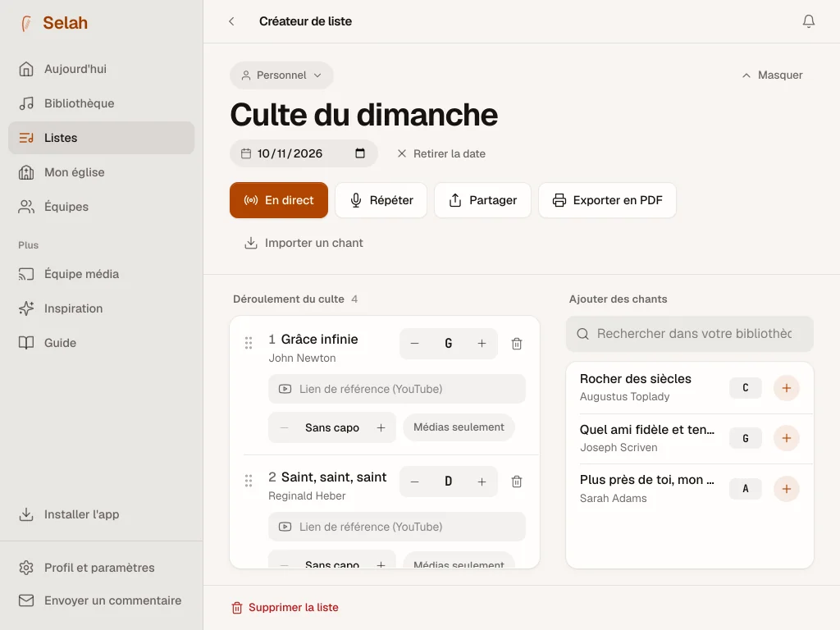Raise key of Grâce infinie

482,344
